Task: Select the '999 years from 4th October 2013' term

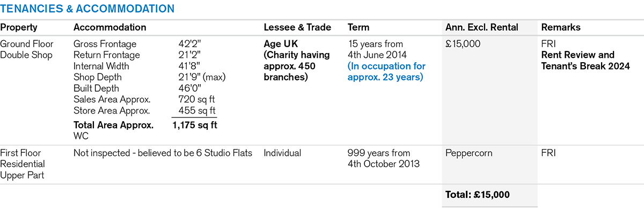Action: (384, 159)
